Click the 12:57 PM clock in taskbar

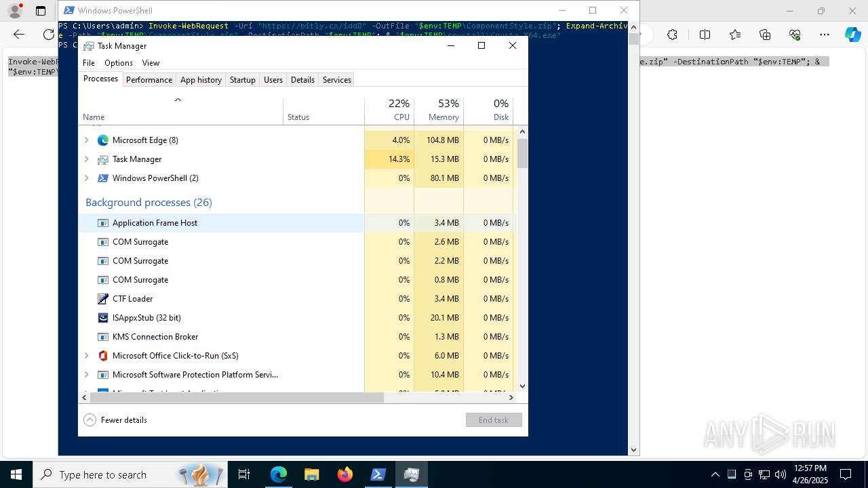click(809, 468)
